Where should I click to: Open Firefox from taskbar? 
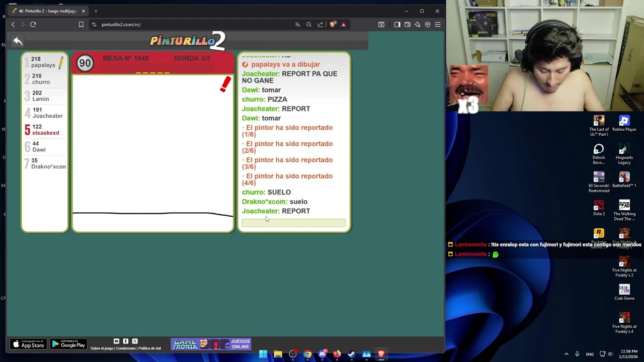(x=337, y=354)
